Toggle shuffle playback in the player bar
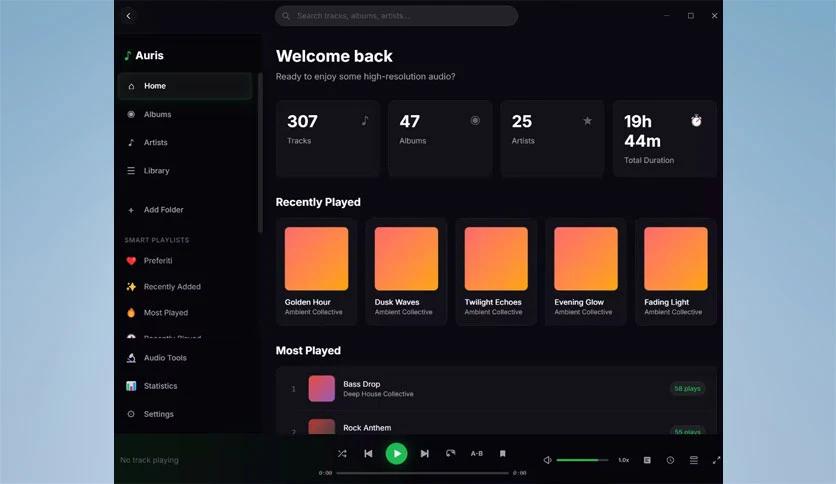The height and width of the screenshot is (484, 836). (x=342, y=454)
